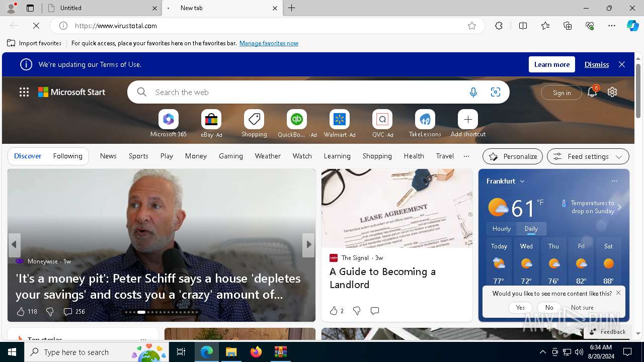Like the Guide to Becoming a Landlord article

pos(334,311)
